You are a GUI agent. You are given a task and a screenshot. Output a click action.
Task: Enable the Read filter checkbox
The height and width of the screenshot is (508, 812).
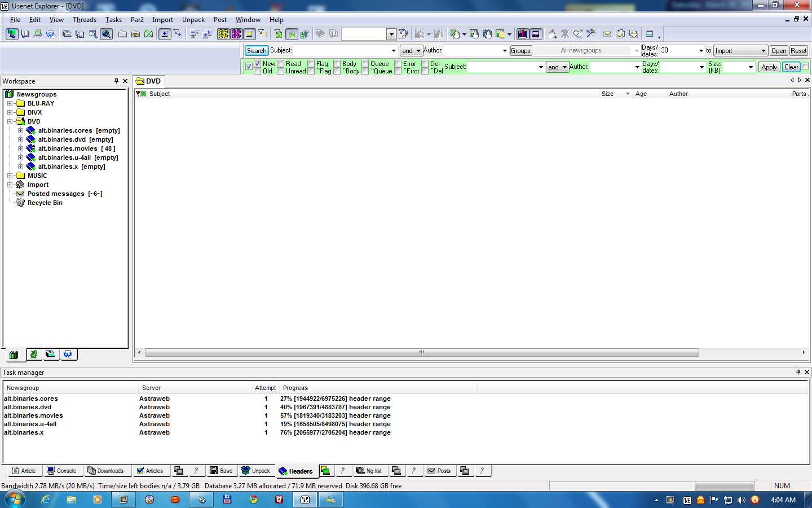(281, 64)
